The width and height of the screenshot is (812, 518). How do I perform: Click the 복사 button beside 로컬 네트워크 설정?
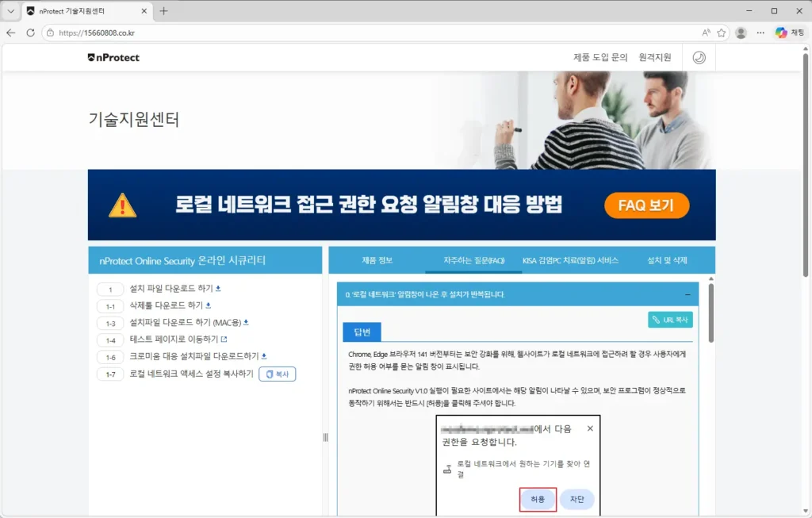278,373
